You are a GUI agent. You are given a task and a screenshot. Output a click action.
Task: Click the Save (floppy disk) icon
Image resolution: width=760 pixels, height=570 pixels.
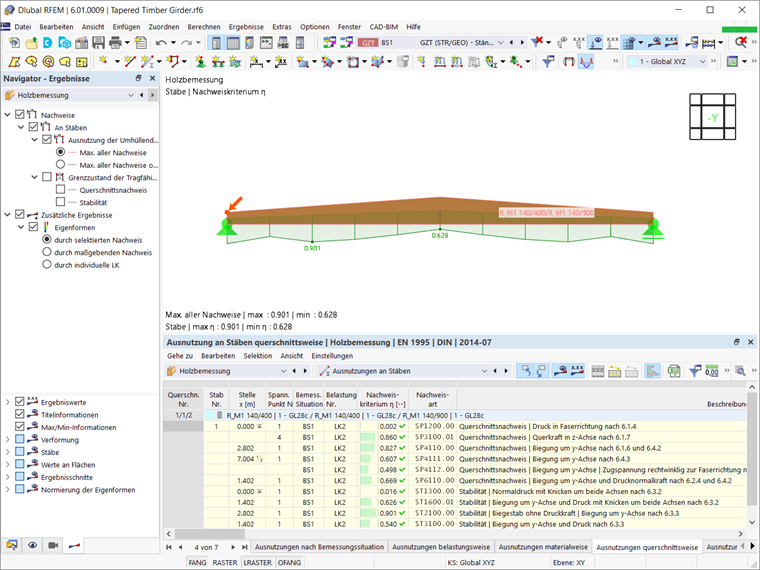tap(98, 43)
